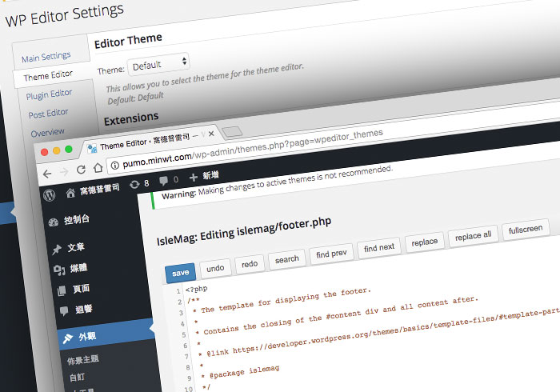The width and height of the screenshot is (560, 392).
Task: Open Plugin Editor tab in WP Editor Settings
Action: [49, 94]
